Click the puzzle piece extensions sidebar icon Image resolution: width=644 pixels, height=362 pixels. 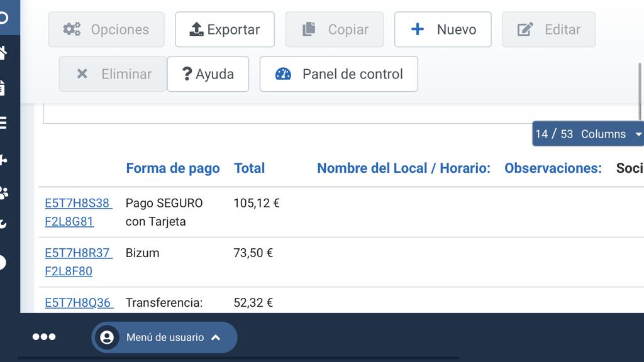(4, 160)
